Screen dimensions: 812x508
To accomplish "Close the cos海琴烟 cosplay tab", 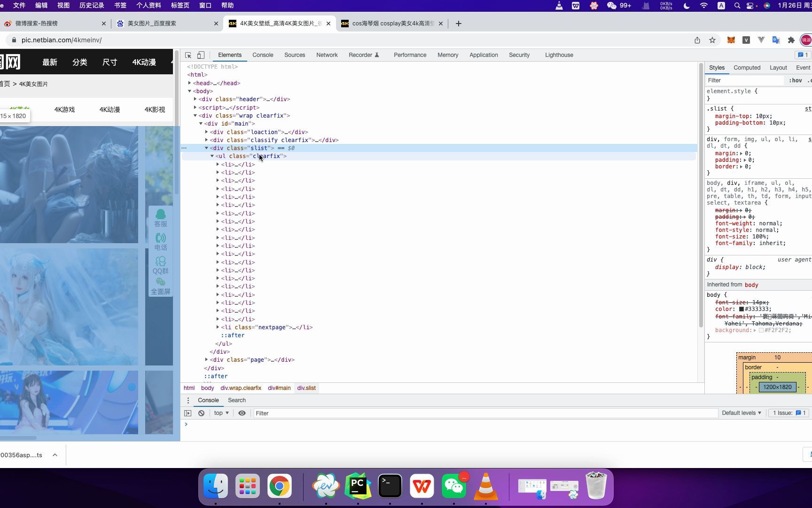I will pyautogui.click(x=440, y=24).
